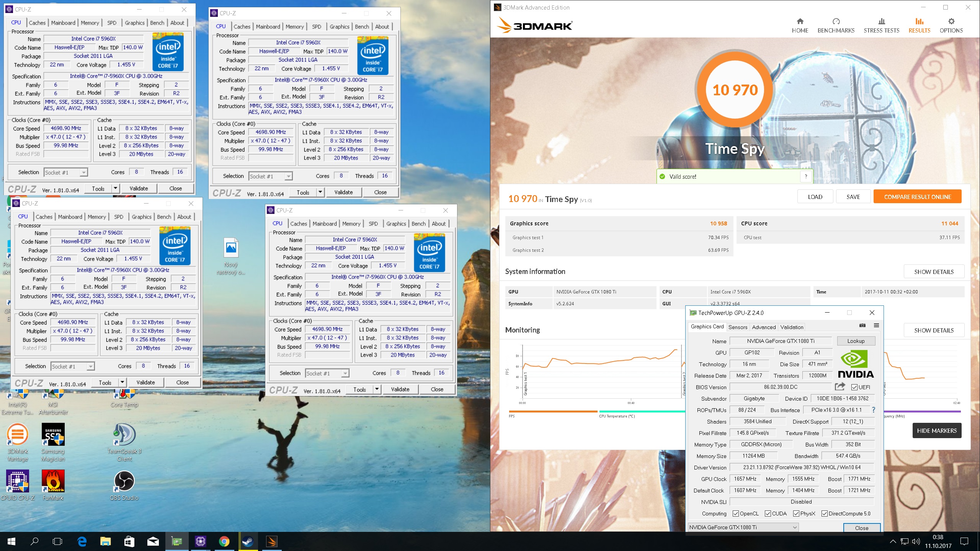The width and height of the screenshot is (980, 551).
Task: Click HIDE MARKERS button
Action: click(937, 430)
